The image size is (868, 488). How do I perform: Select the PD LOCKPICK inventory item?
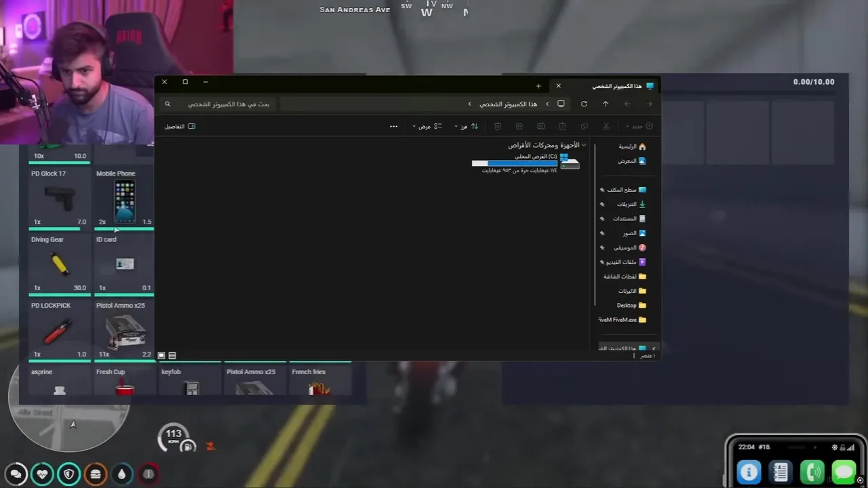coord(59,330)
